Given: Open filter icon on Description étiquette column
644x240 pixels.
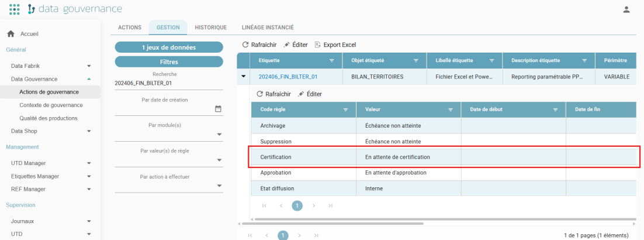Looking at the screenshot, I should point(584,60).
